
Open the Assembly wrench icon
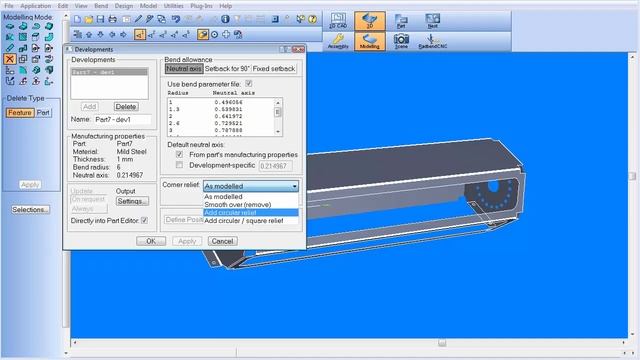(x=338, y=41)
